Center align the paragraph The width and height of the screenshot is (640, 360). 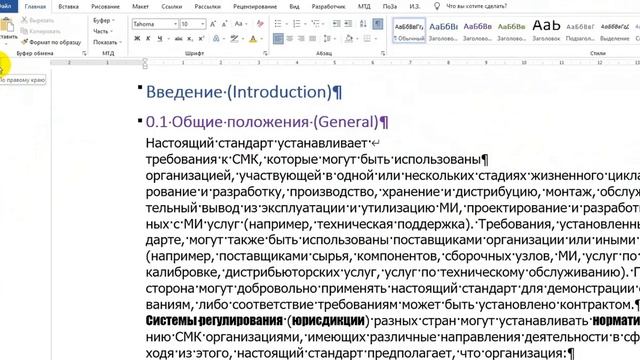tap(290, 39)
